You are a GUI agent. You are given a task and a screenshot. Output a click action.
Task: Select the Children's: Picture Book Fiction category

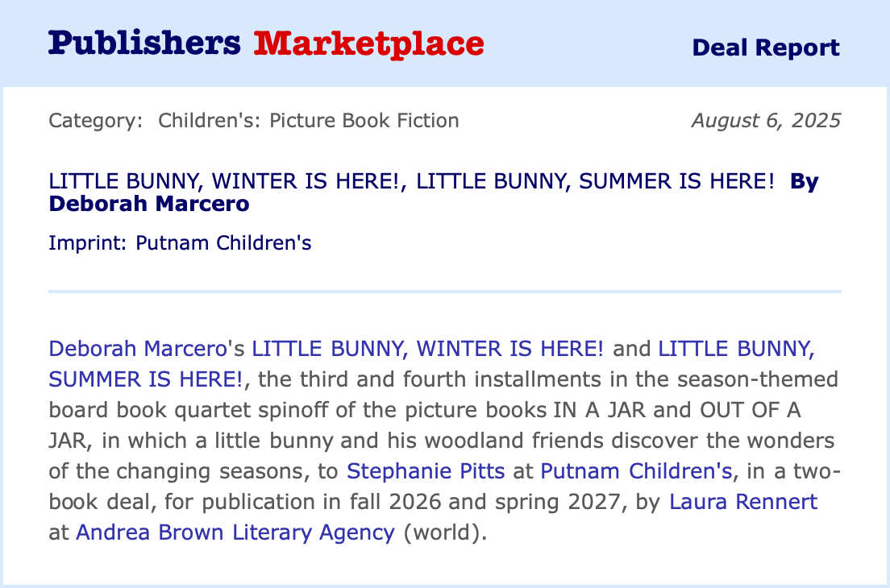tap(309, 121)
